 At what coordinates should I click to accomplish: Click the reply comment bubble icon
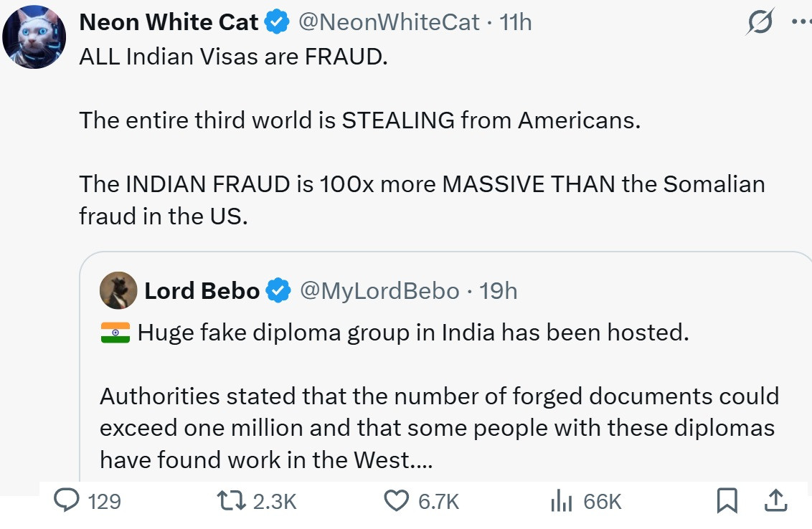[x=67, y=501]
